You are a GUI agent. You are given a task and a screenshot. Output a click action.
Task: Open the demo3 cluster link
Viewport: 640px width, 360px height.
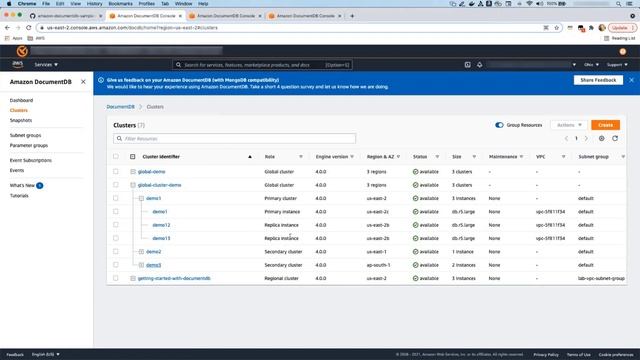(153, 265)
